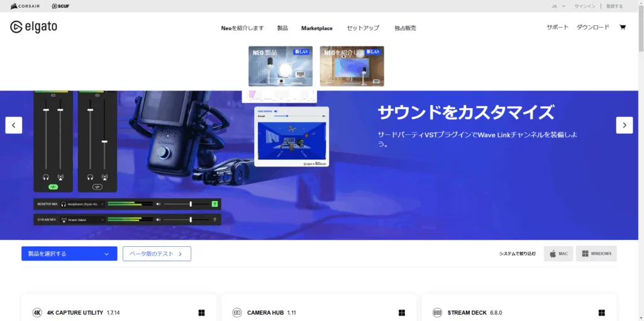Open the 製品 menu

pyautogui.click(x=282, y=28)
